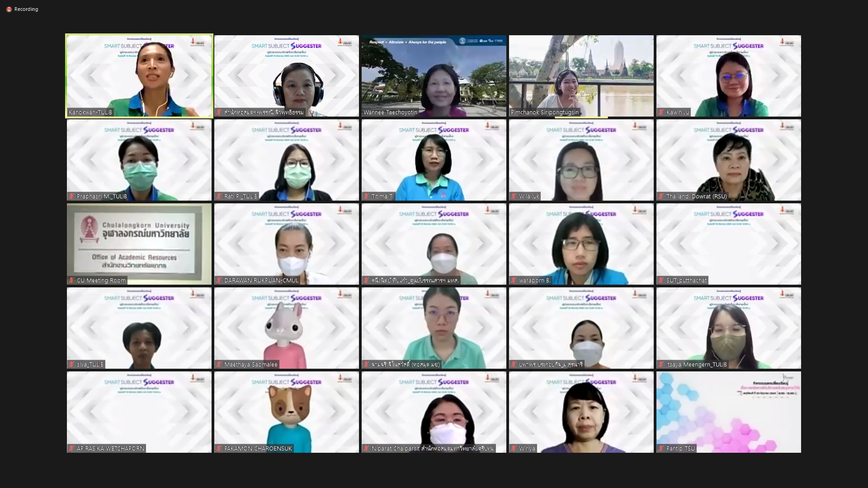Viewport: 868px width, 488px height.
Task: Click muted mic icon beside Titima T.
Action: coord(366,196)
